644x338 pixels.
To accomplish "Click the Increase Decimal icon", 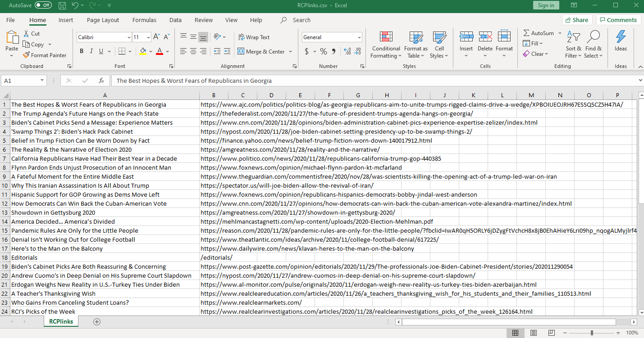I will point(347,51).
